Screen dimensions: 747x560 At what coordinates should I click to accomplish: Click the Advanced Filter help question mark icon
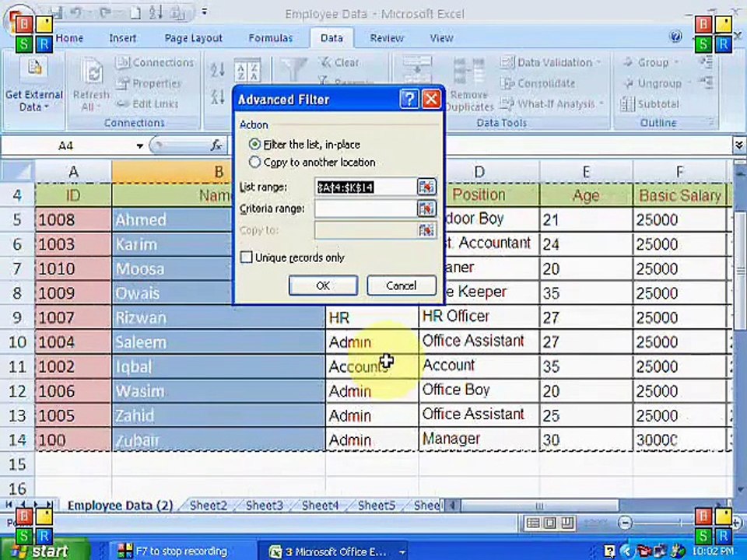click(409, 99)
